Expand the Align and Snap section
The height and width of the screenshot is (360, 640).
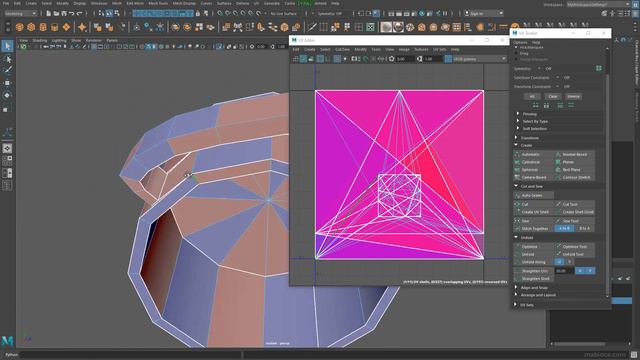(x=534, y=288)
